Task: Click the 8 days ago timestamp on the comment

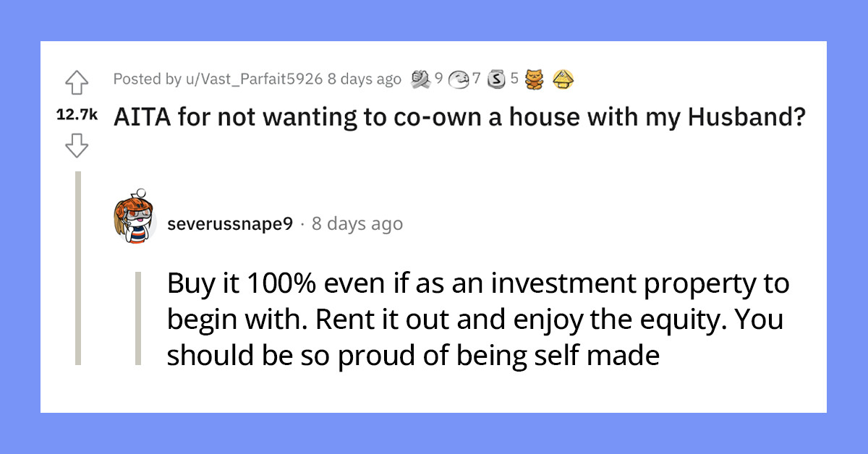Action: (x=357, y=223)
